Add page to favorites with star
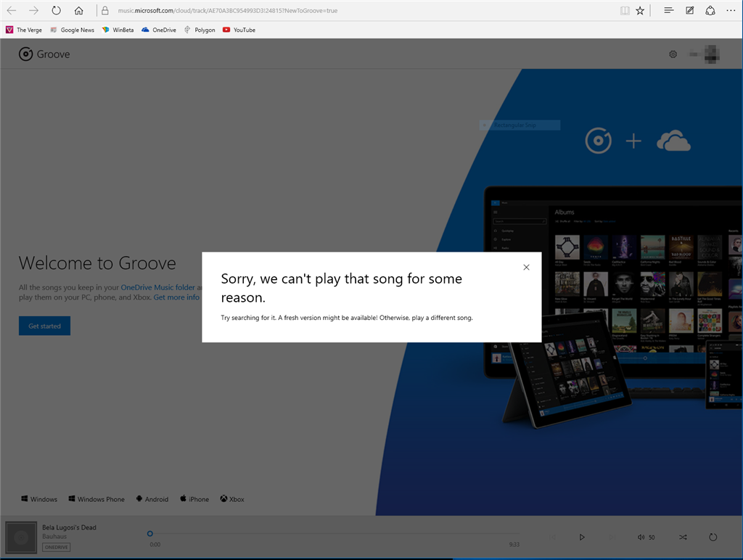The height and width of the screenshot is (560, 743). click(x=640, y=10)
